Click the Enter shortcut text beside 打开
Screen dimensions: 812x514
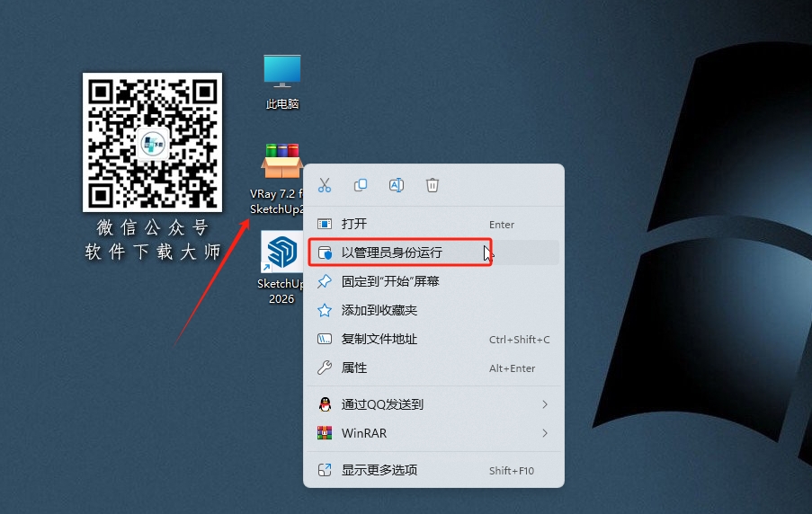[502, 225]
